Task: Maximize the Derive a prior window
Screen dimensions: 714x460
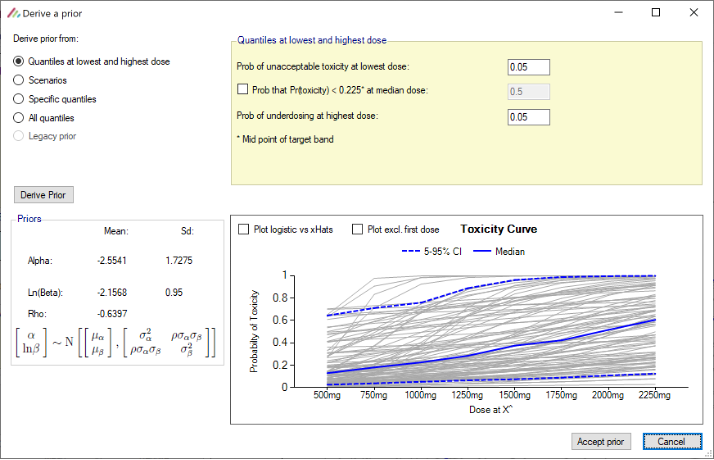Action: pyautogui.click(x=655, y=13)
